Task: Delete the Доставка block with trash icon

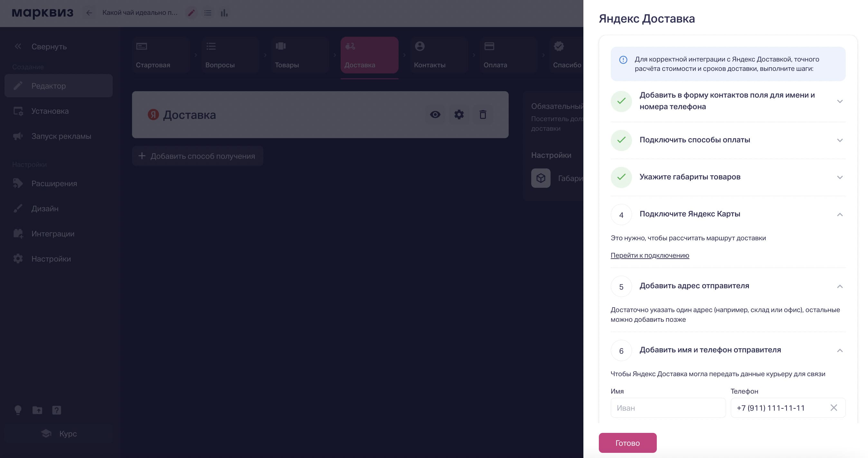Action: (x=483, y=115)
